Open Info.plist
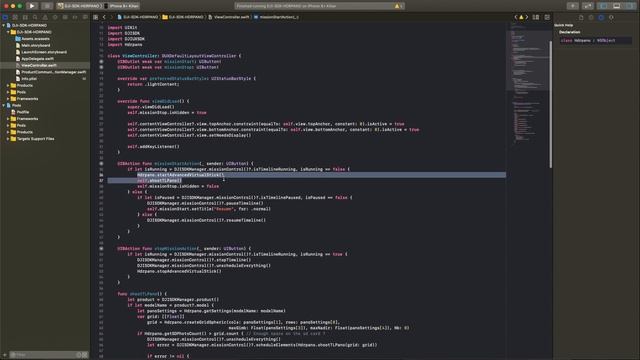Viewport: 640px width, 360px height. coord(29,78)
